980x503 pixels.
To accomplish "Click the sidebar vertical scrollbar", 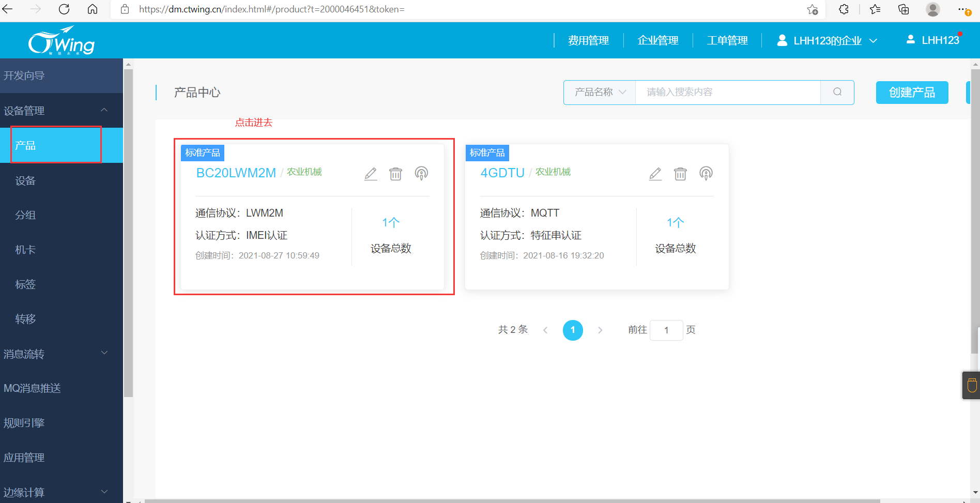I will point(128,233).
